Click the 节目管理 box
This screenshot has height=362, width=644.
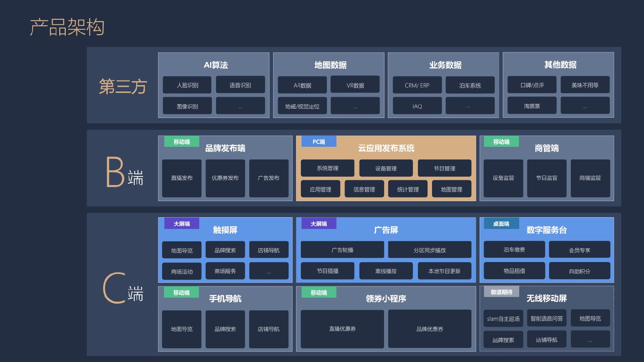pyautogui.click(x=444, y=168)
